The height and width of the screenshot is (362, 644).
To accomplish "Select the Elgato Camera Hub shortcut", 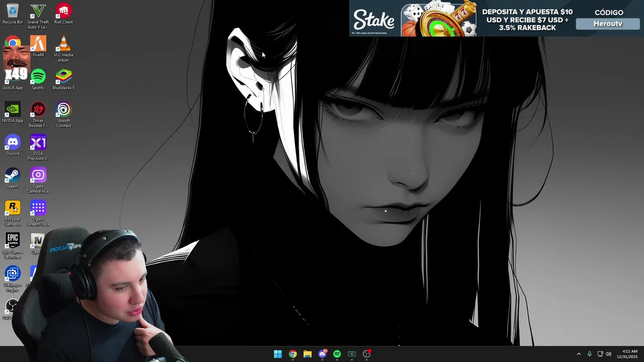I will pos(38,180).
